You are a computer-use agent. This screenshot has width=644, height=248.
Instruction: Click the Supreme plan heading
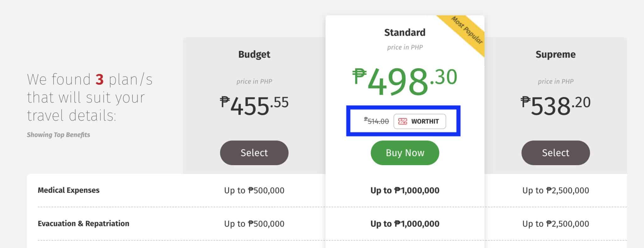tap(555, 55)
